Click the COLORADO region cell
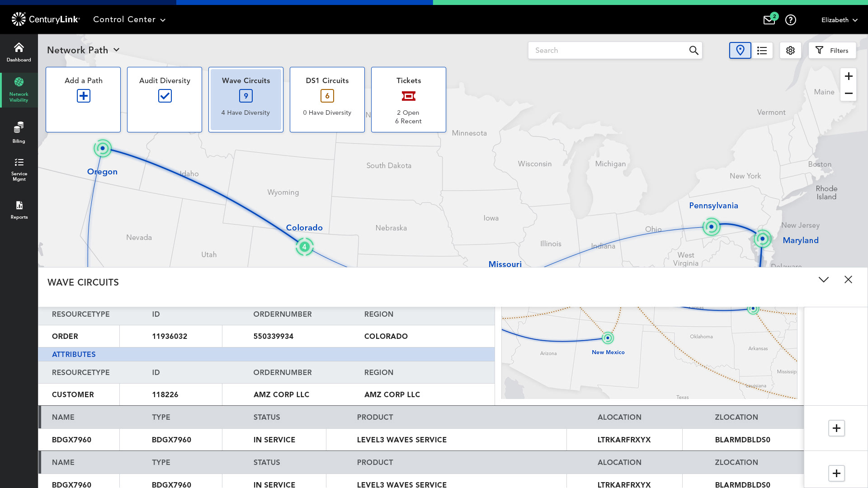Viewport: 868px width, 488px height. click(386, 336)
